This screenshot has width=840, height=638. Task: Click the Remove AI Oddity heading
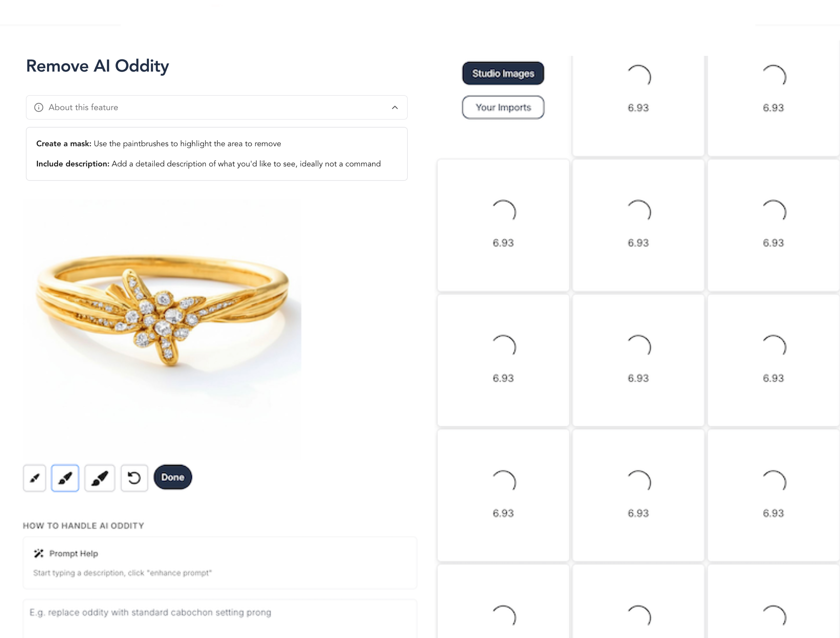coord(97,66)
